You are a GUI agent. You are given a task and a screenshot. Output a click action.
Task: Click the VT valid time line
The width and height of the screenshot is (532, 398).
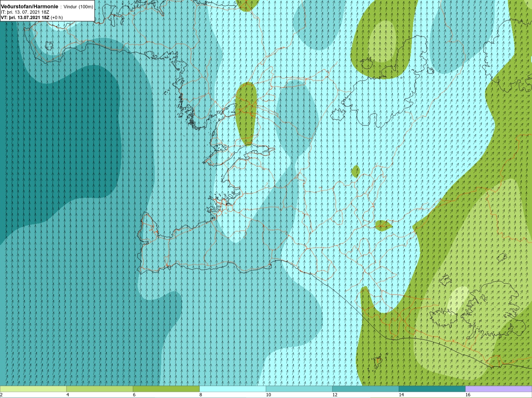click(32, 17)
